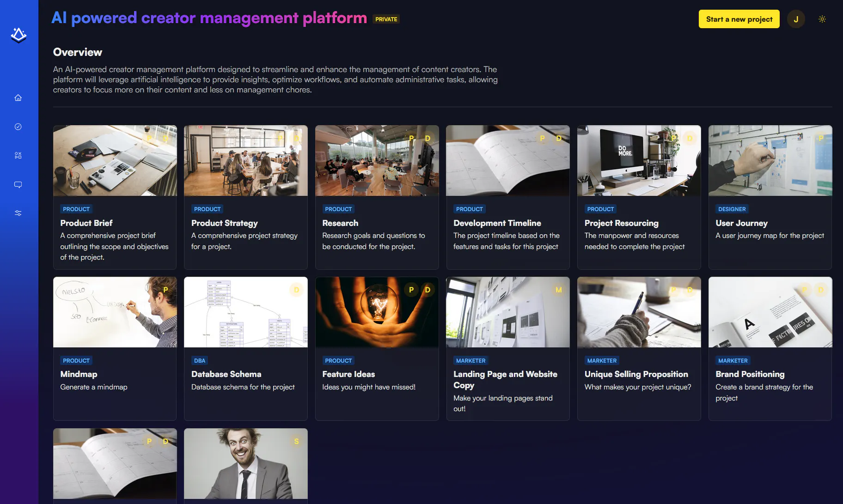The height and width of the screenshot is (504, 843).
Task: Open the Unique Selling Proposition card title
Action: (636, 374)
